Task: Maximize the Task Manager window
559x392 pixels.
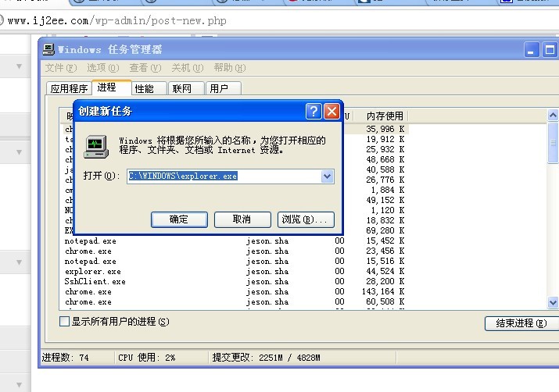Action: click(x=550, y=50)
